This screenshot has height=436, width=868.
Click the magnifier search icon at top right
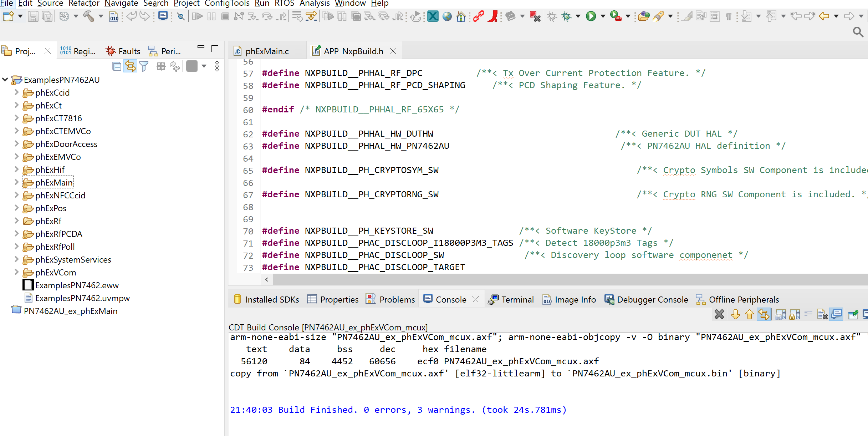pyautogui.click(x=858, y=32)
